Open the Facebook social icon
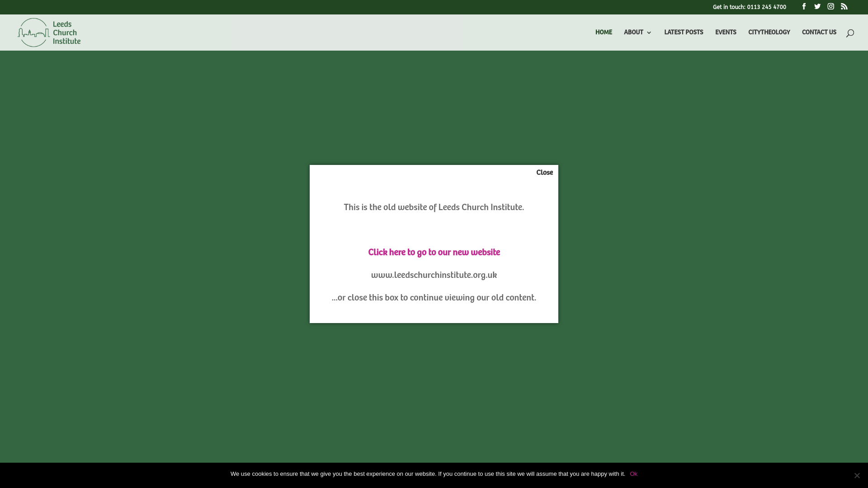The width and height of the screenshot is (868, 488). (x=804, y=6)
